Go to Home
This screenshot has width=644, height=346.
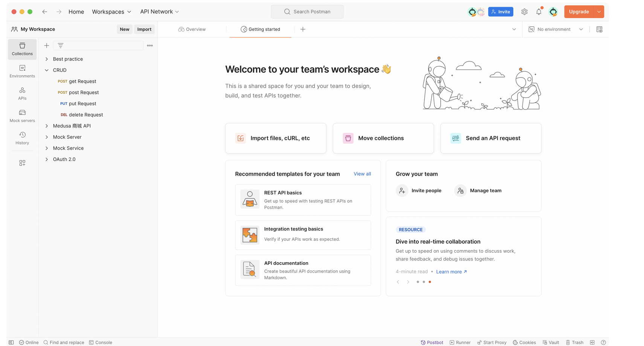(76, 12)
